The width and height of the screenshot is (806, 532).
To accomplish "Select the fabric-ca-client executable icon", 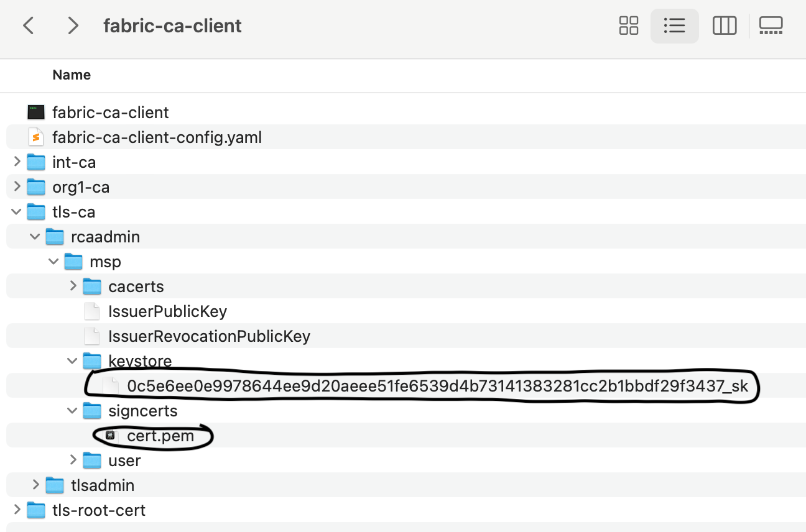I will tap(37, 112).
